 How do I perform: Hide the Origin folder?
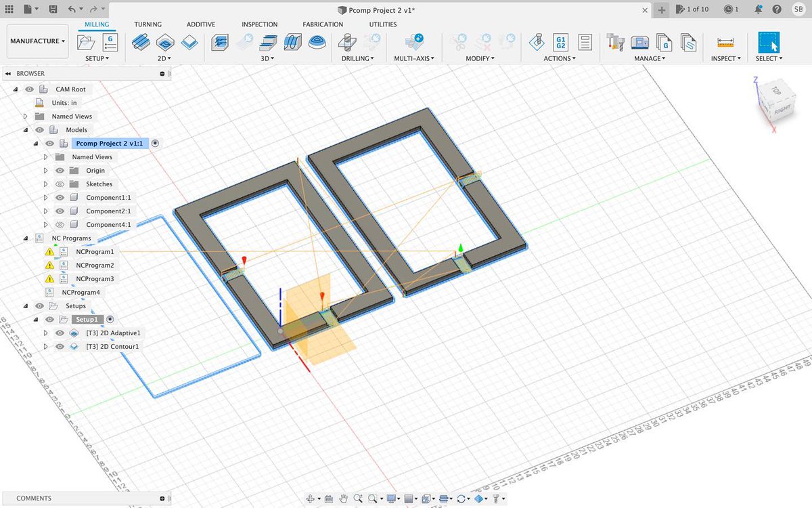tap(60, 171)
